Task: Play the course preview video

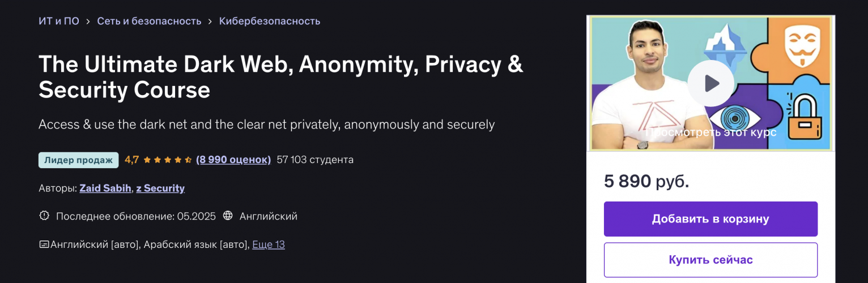Action: [710, 84]
